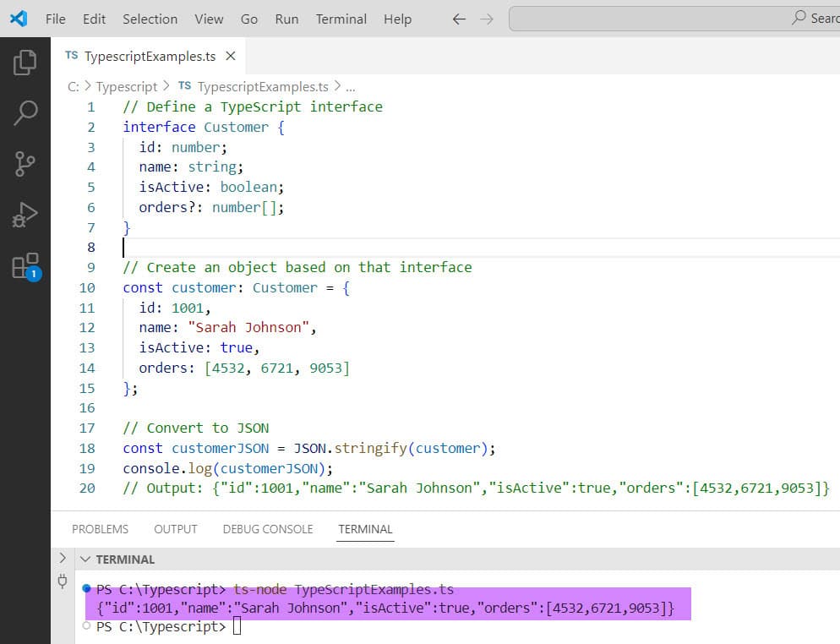This screenshot has width=840, height=644.
Task: Select the PROBLEMS panel label
Action: click(100, 529)
